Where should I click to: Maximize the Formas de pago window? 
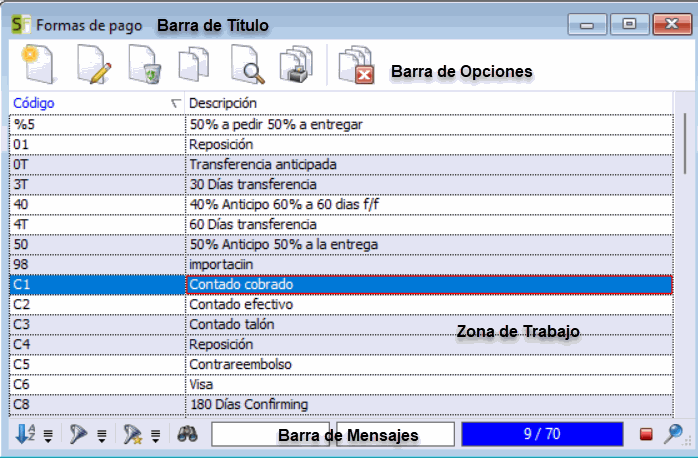(x=629, y=24)
